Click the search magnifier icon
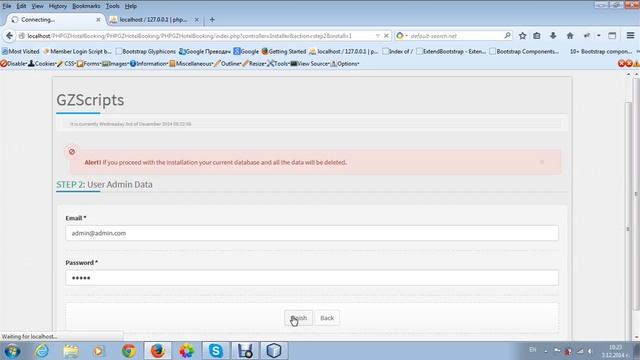Screen dimensions: 640x360 point(507,36)
